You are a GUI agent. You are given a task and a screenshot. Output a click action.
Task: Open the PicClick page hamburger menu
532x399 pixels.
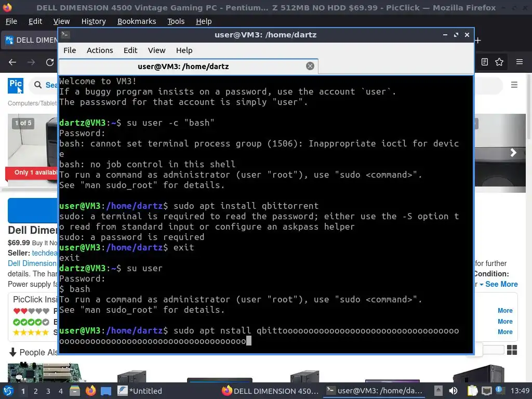pyautogui.click(x=514, y=85)
